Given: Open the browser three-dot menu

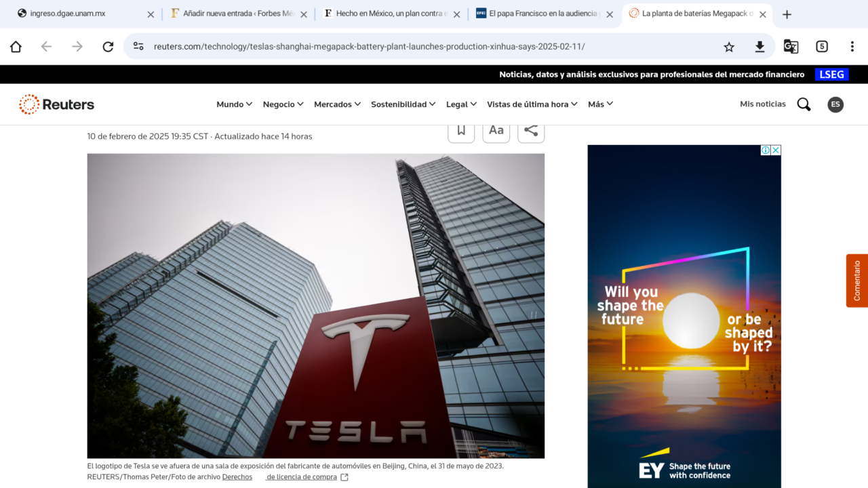Looking at the screenshot, I should click(852, 47).
